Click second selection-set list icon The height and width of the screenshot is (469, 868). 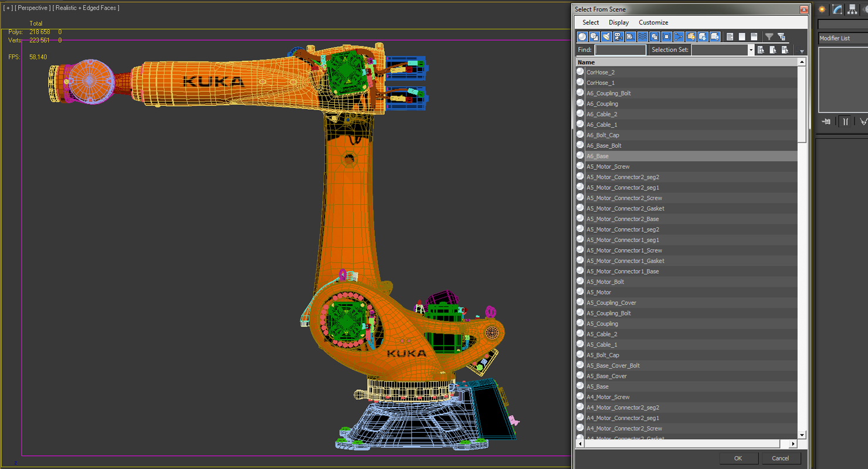[x=773, y=50]
